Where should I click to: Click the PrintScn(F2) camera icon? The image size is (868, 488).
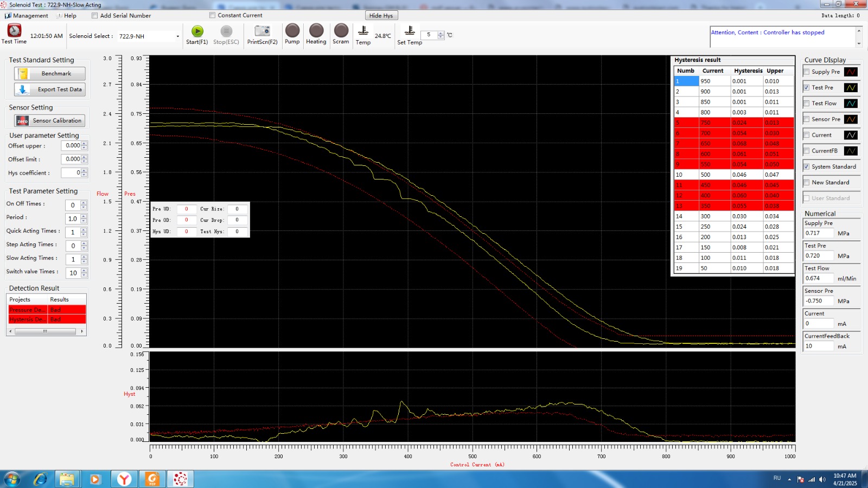[262, 31]
